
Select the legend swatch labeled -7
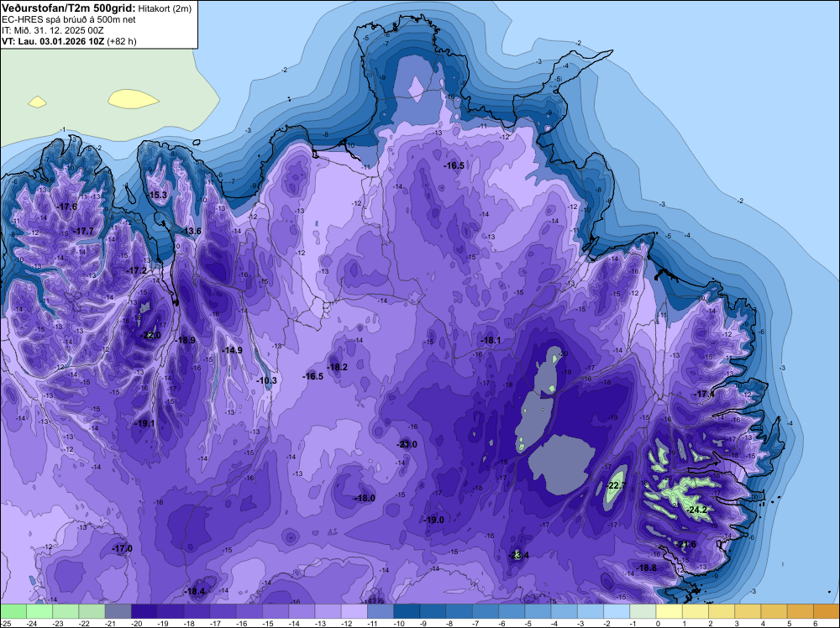tap(486, 611)
